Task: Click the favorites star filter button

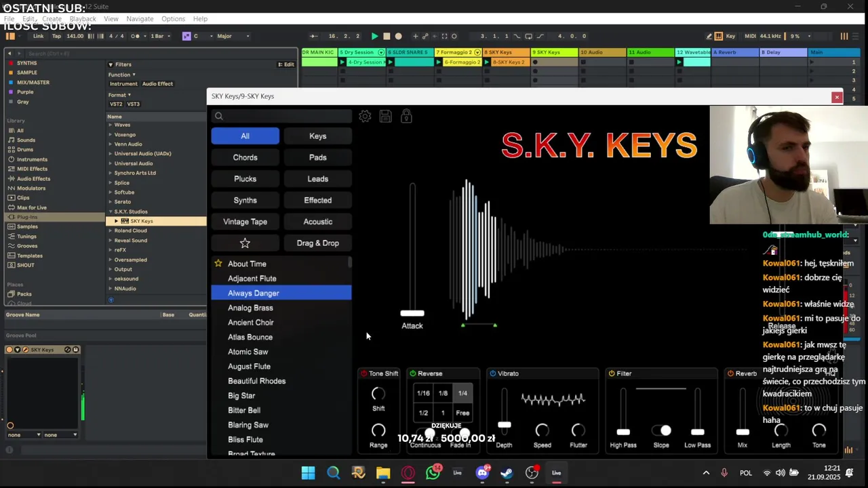Action: pyautogui.click(x=245, y=243)
